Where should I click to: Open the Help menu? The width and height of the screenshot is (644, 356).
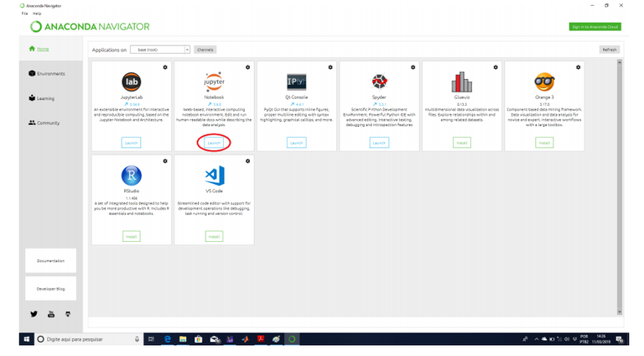coord(37,13)
